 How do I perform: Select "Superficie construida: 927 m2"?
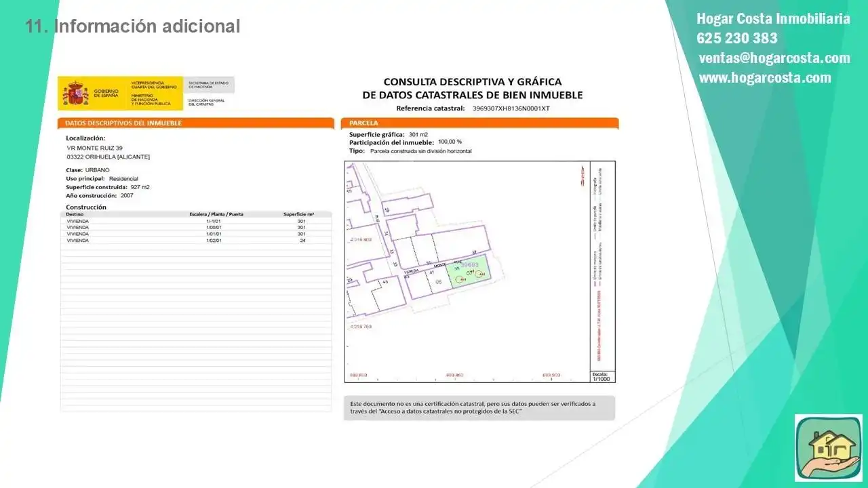pyautogui.click(x=108, y=187)
